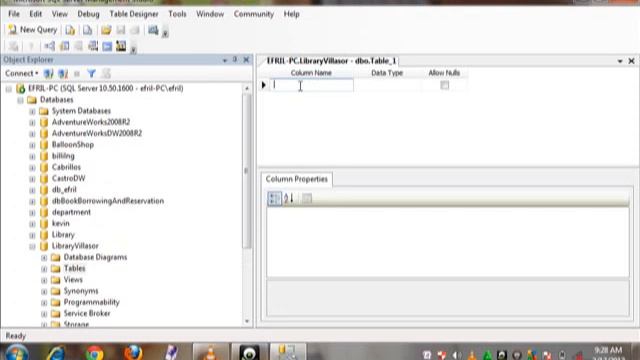Image resolution: width=640 pixels, height=360 pixels.
Task: Open the View menu
Action: point(60,14)
